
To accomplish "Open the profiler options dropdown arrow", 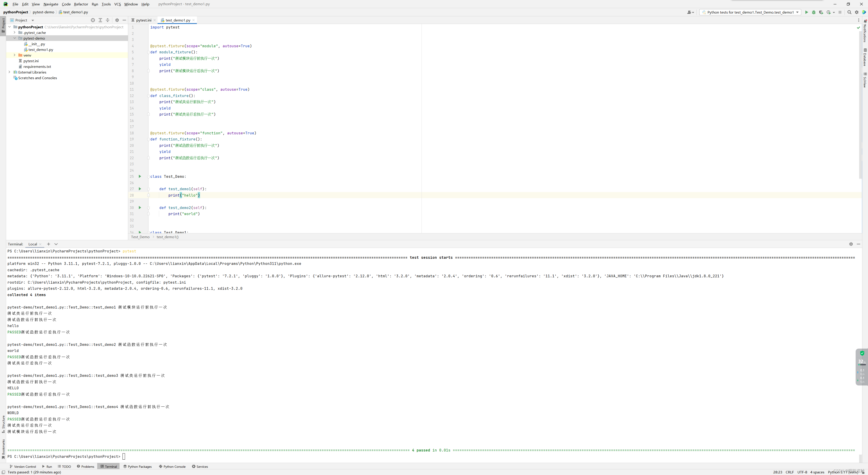I will (x=834, y=12).
